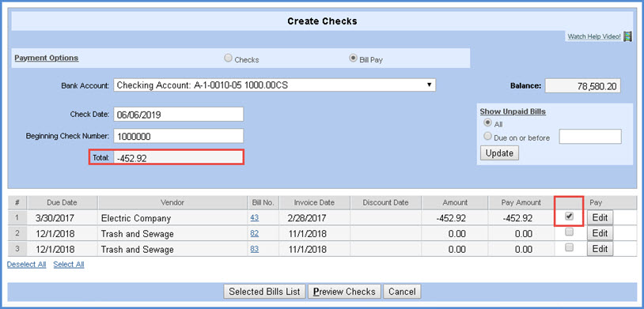Click the Select All link
Screen dimensions: 644x309
69,265
